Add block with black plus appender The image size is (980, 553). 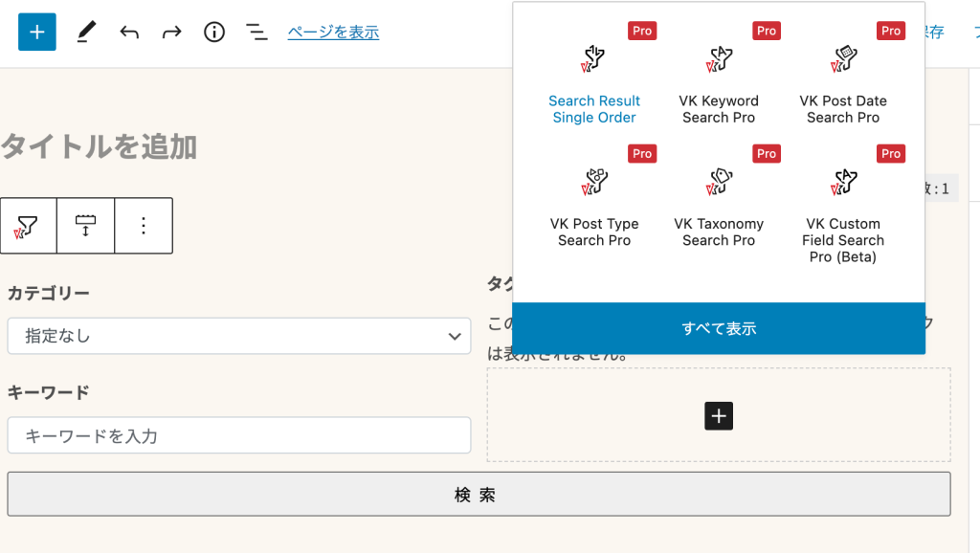point(719,416)
